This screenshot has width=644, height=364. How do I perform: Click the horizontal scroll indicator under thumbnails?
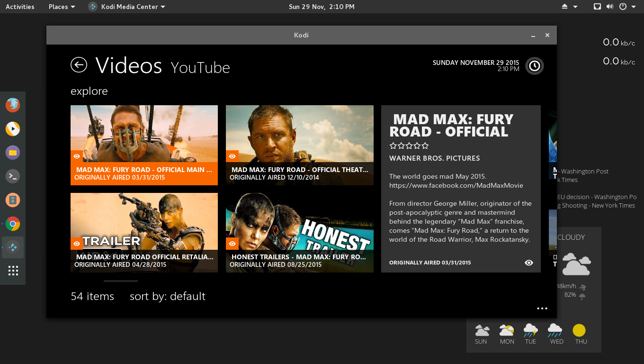coord(121,281)
